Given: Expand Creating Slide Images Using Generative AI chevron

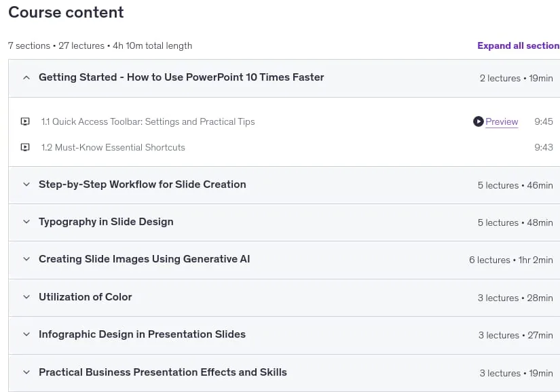Looking at the screenshot, I should coord(26,259).
